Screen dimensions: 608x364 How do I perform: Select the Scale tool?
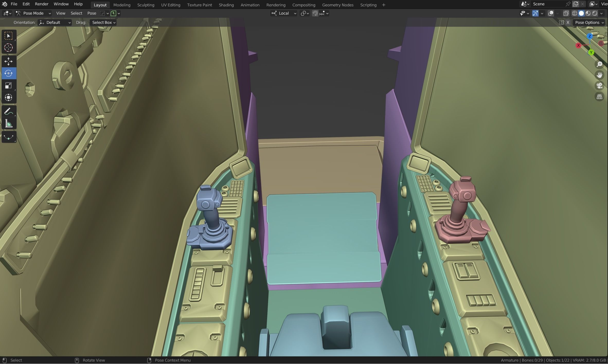(x=8, y=85)
